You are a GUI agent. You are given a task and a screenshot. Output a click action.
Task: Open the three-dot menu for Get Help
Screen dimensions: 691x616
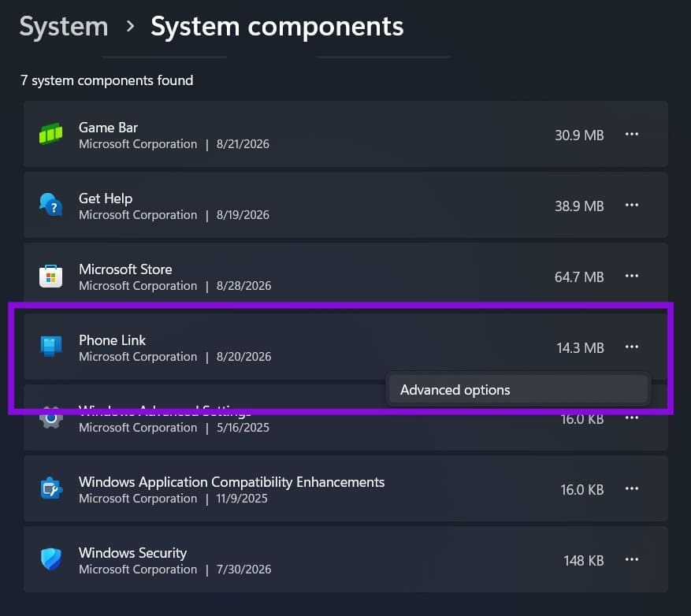(x=631, y=205)
